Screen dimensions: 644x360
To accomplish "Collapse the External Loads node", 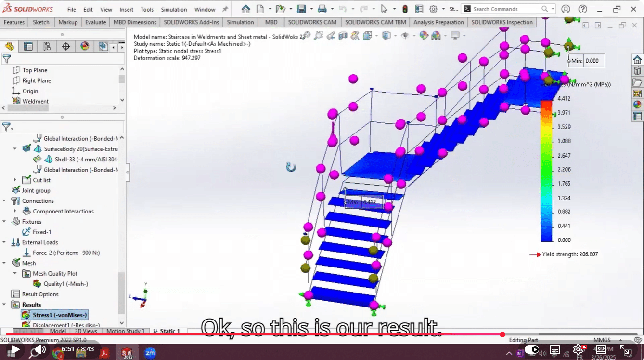I will pyautogui.click(x=4, y=242).
